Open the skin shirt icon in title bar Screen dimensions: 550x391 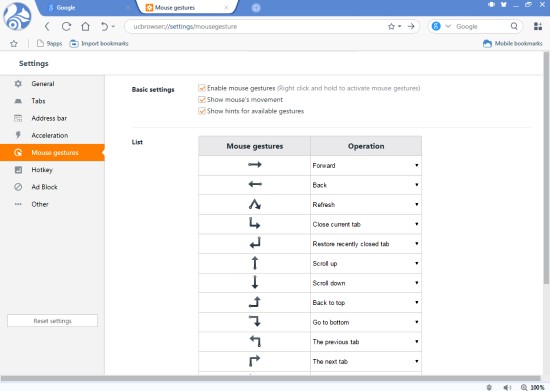click(504, 5)
